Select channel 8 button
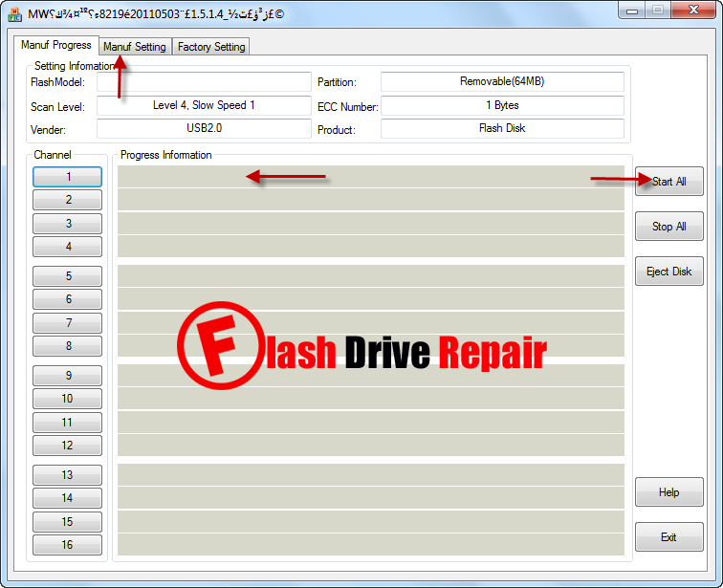This screenshot has height=588, width=723. tap(67, 346)
